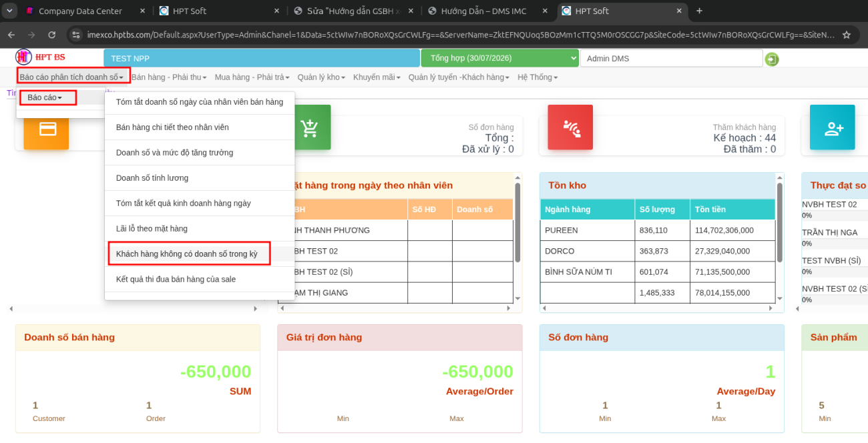Open Doanh số tính lương report entry
The image size is (868, 443).
click(152, 177)
